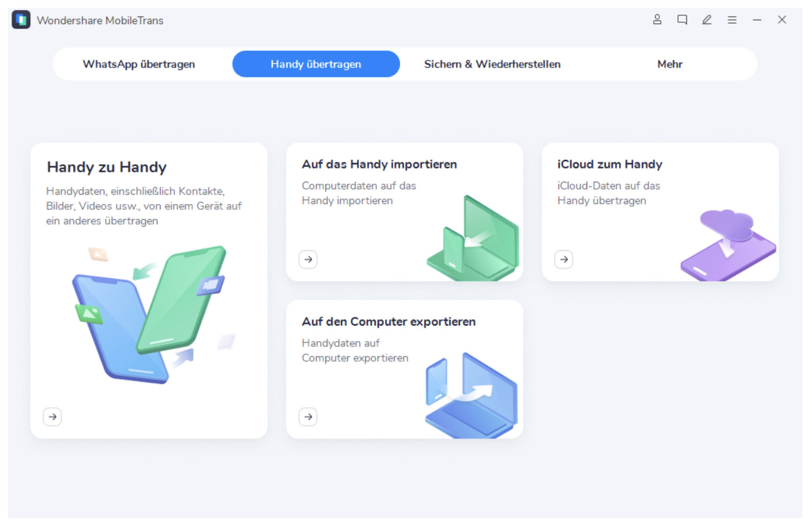The width and height of the screenshot is (812, 525).
Task: Click the Wondershare MobileTrans logo icon
Action: point(21,20)
